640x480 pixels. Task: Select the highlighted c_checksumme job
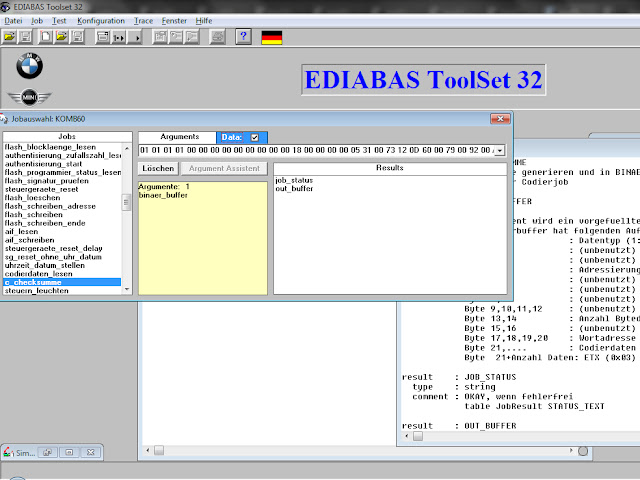coord(62,282)
